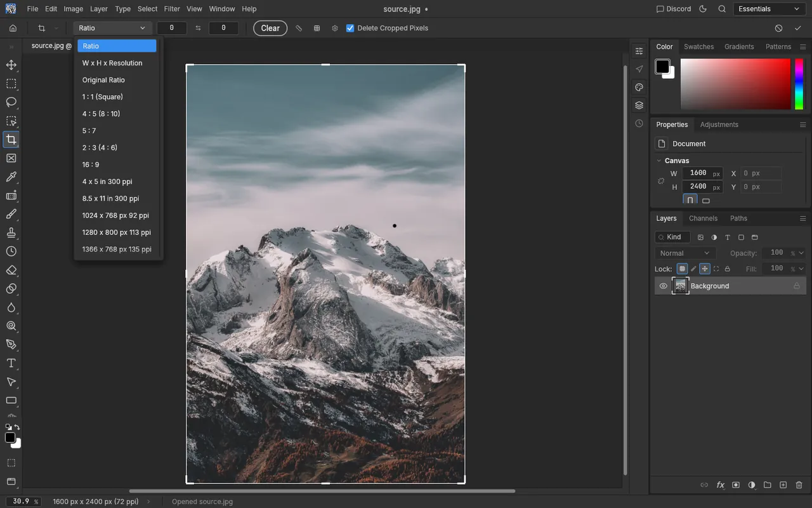This screenshot has height=508, width=812.
Task: Select the Move tool
Action: 11,65
